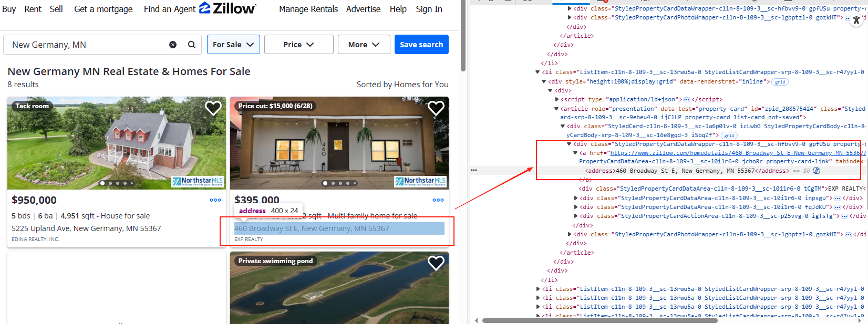Click Sign In link
868x324 pixels.
[x=429, y=9]
